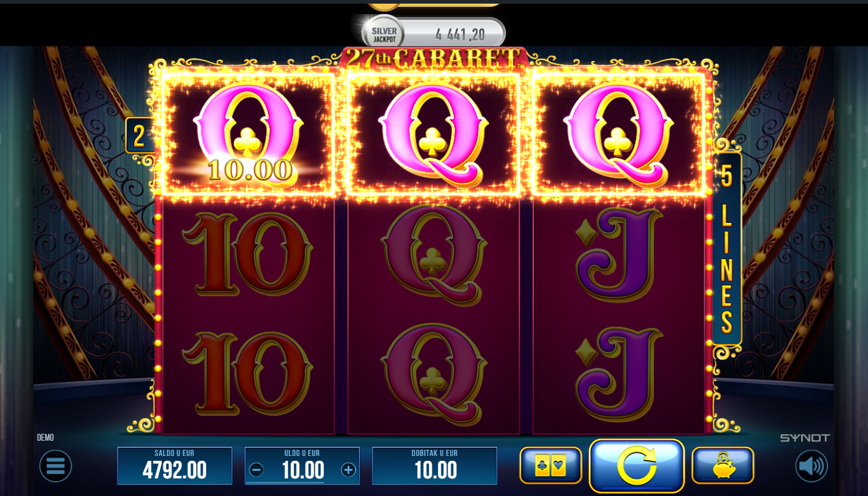
Task: Click the SYNOT logo
Action: (x=804, y=438)
